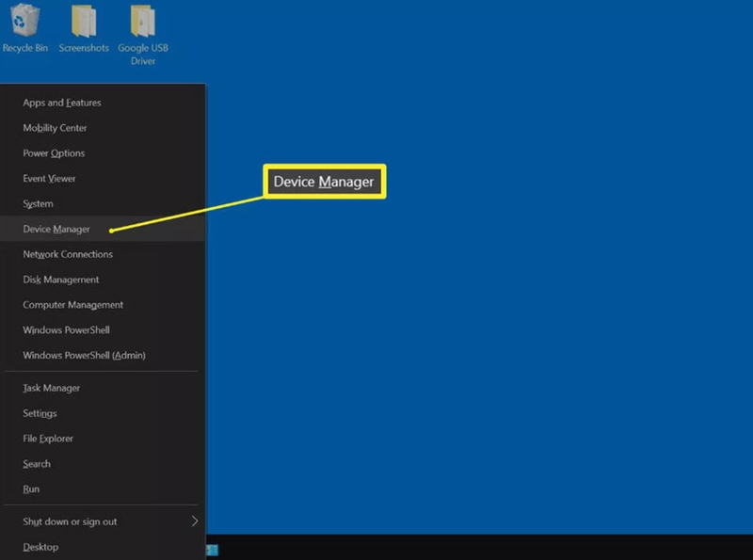The height and width of the screenshot is (560, 753).
Task: Launch Windows PowerShell
Action: 104,330
